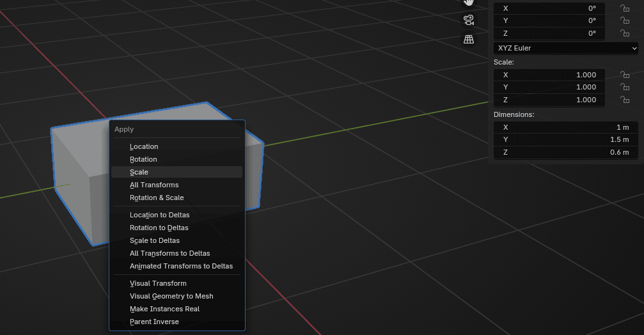The width and height of the screenshot is (644, 335).
Task: Toggle perspective/orthographic grid icon
Action: click(x=469, y=39)
